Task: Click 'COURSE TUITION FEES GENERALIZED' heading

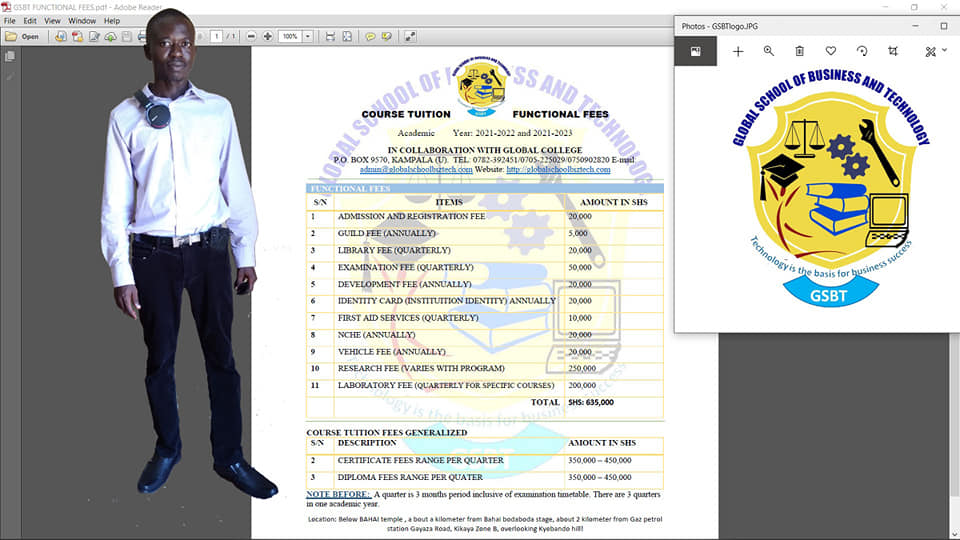Action: point(386,432)
